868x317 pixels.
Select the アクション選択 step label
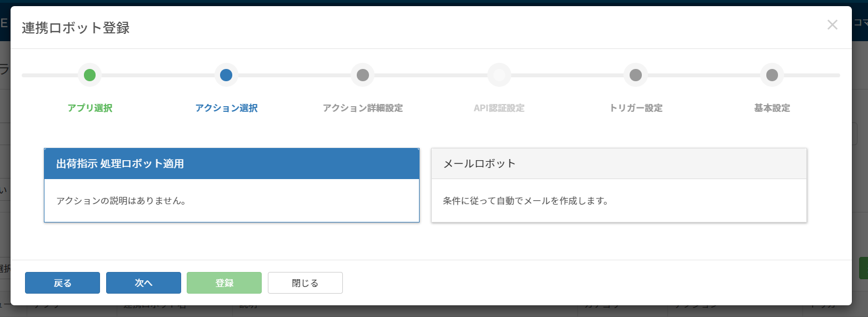point(226,108)
